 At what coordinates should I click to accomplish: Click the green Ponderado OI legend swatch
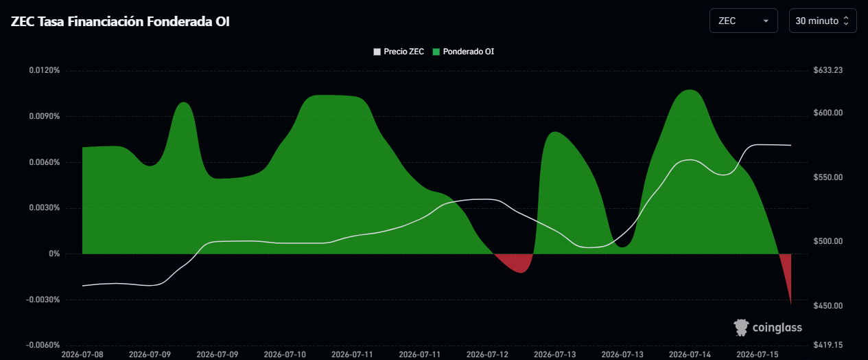(436, 52)
